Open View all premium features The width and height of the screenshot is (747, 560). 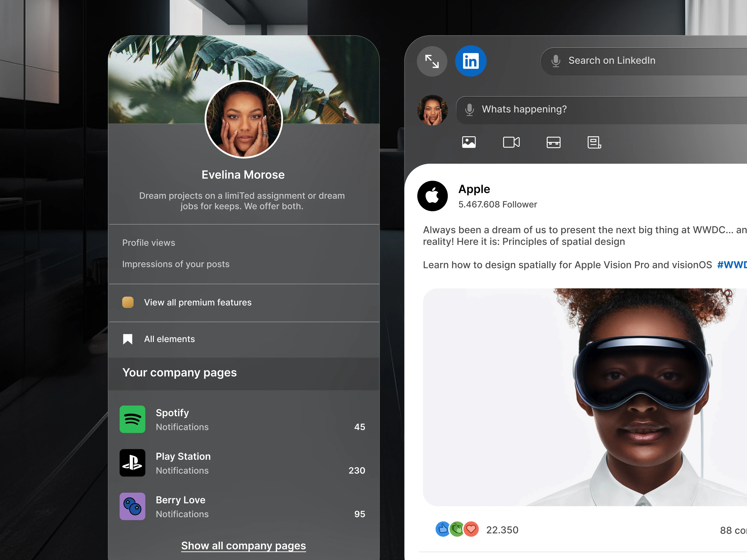point(197,302)
